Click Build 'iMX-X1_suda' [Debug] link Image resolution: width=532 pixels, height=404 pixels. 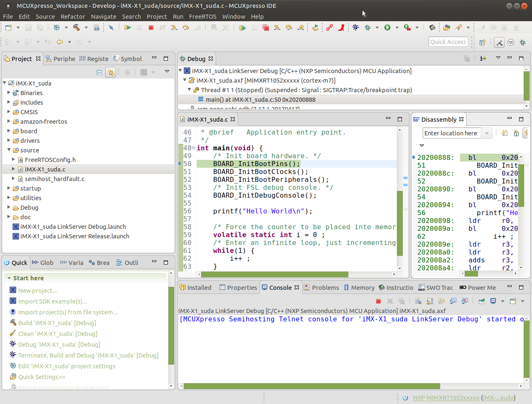57,323
